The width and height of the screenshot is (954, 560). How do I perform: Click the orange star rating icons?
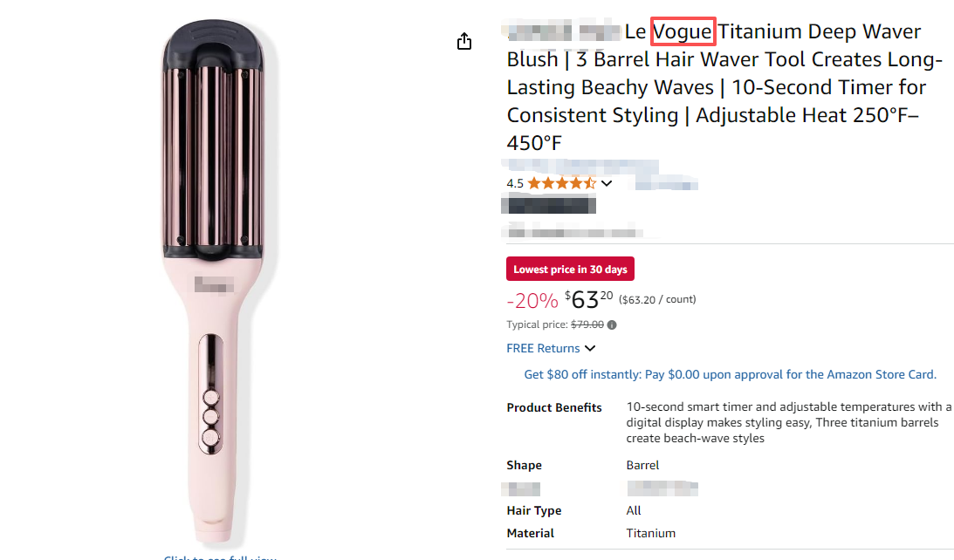coord(561,183)
